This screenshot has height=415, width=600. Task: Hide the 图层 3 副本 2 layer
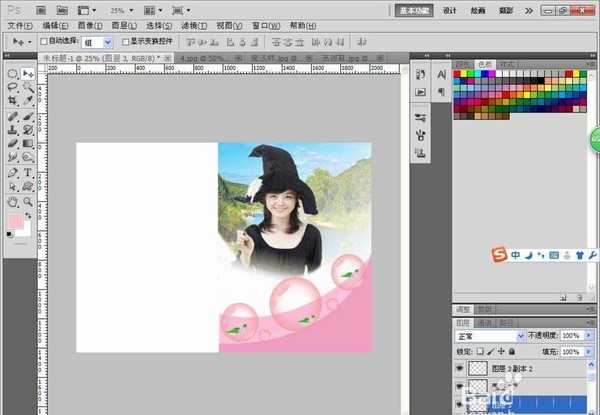point(459,368)
